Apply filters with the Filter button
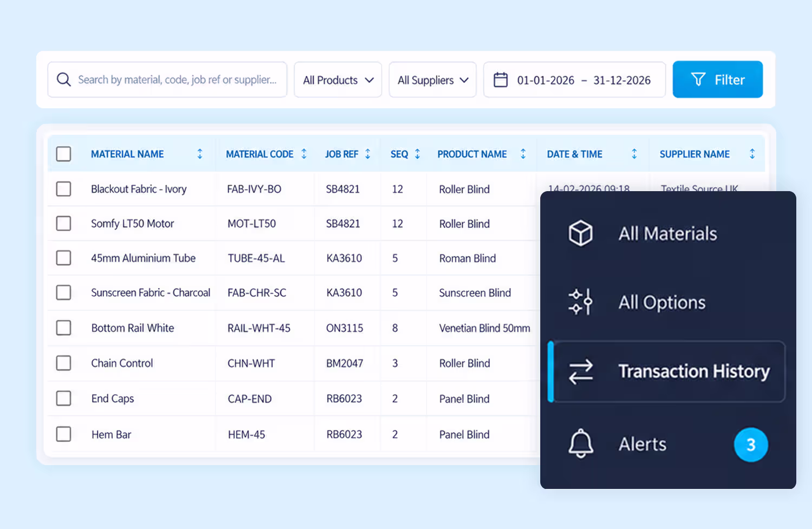The width and height of the screenshot is (812, 529). pos(718,80)
